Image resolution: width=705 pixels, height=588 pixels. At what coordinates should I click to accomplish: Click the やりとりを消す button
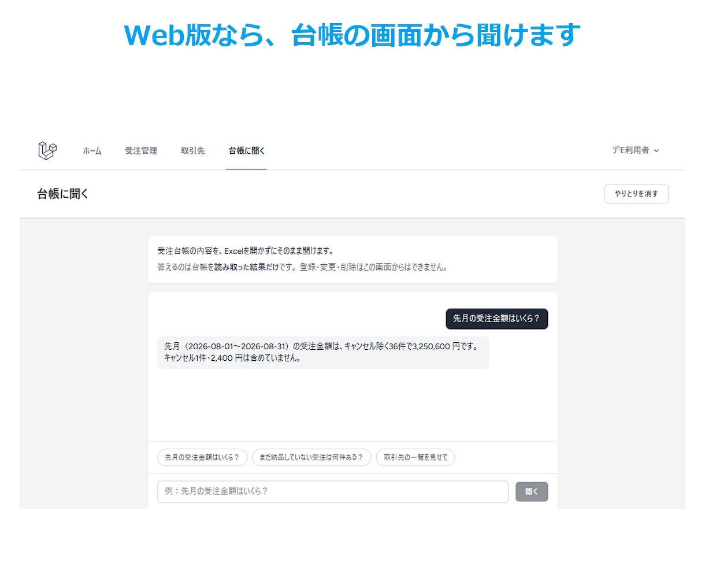click(x=636, y=194)
